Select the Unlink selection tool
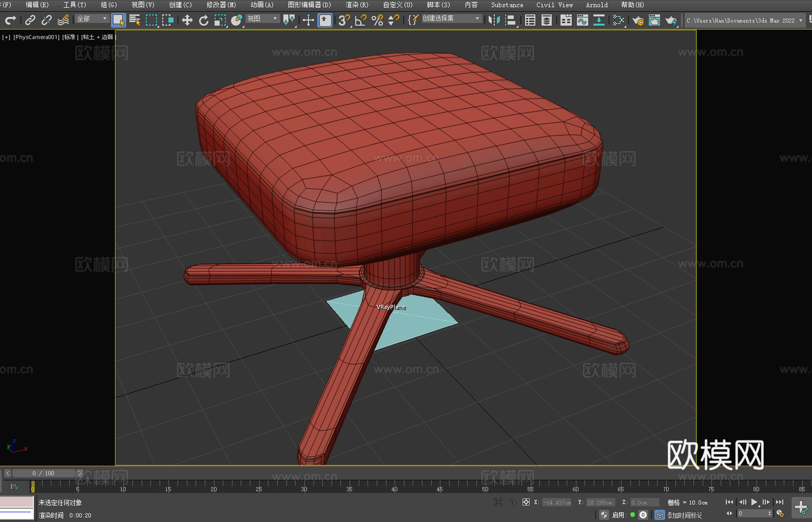The height and width of the screenshot is (522, 812). click(x=47, y=20)
